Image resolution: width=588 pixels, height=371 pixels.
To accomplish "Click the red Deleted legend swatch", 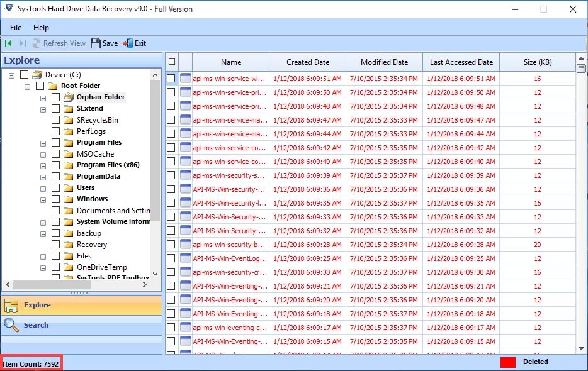I will click(508, 362).
